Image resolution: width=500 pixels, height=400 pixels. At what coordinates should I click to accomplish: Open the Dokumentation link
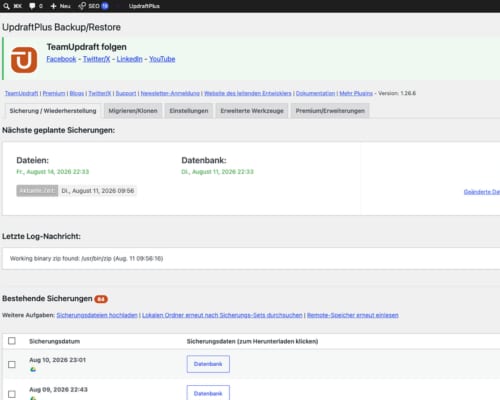click(315, 93)
